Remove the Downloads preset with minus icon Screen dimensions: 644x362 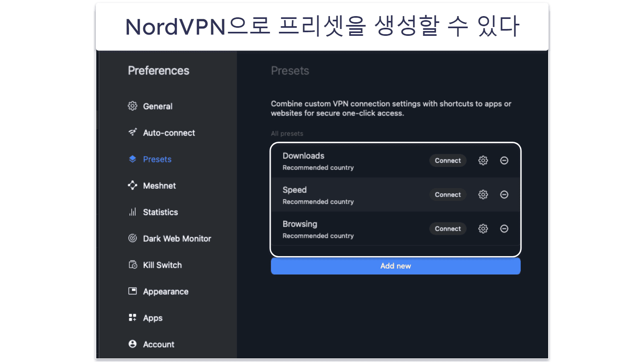tap(504, 161)
